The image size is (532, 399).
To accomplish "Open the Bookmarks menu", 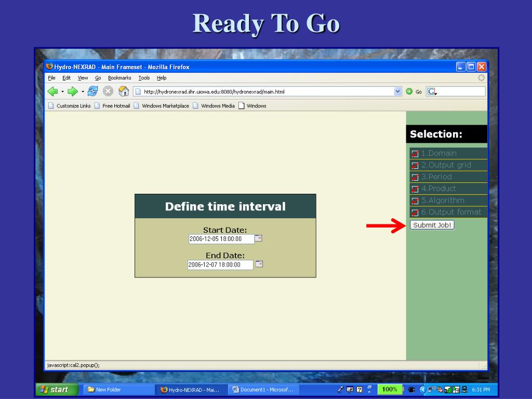I will [119, 78].
